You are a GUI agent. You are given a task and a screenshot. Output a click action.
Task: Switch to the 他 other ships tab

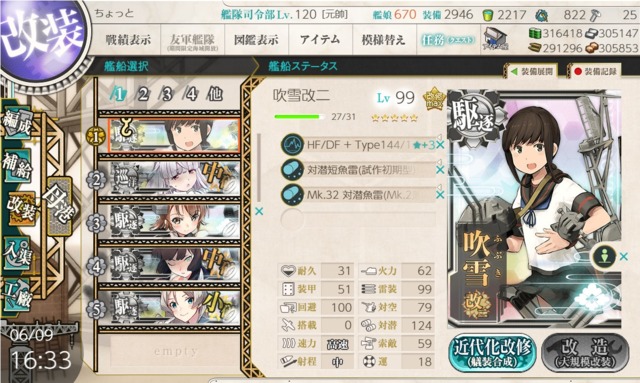coord(215,94)
